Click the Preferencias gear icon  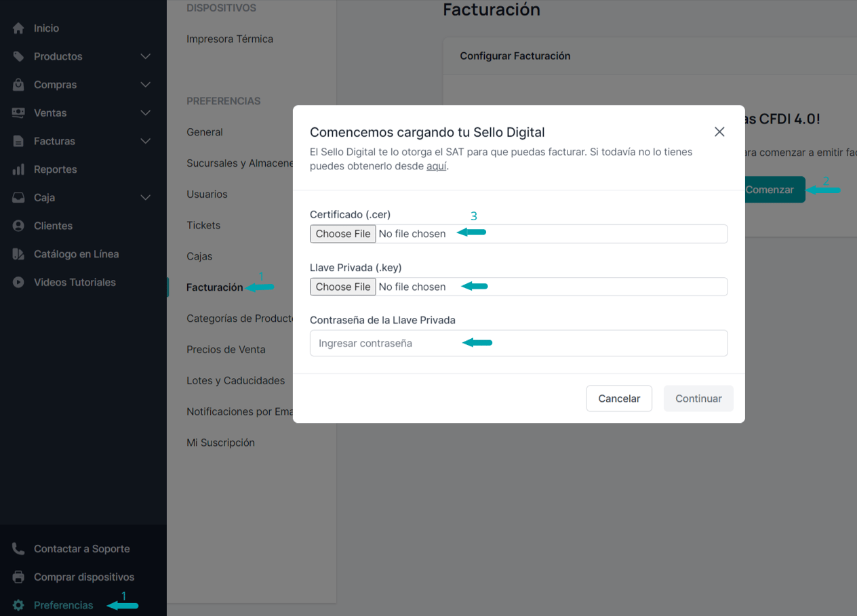click(17, 605)
